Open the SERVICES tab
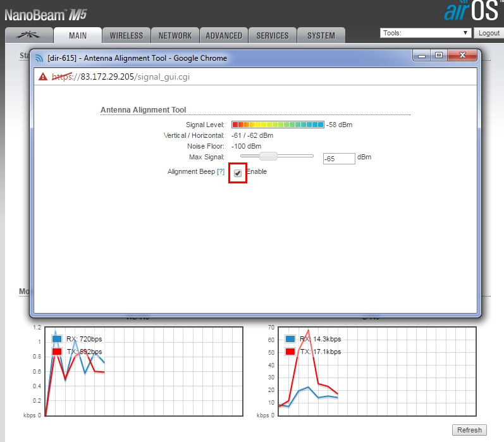The width and height of the screenshot is (504, 442). (x=273, y=35)
